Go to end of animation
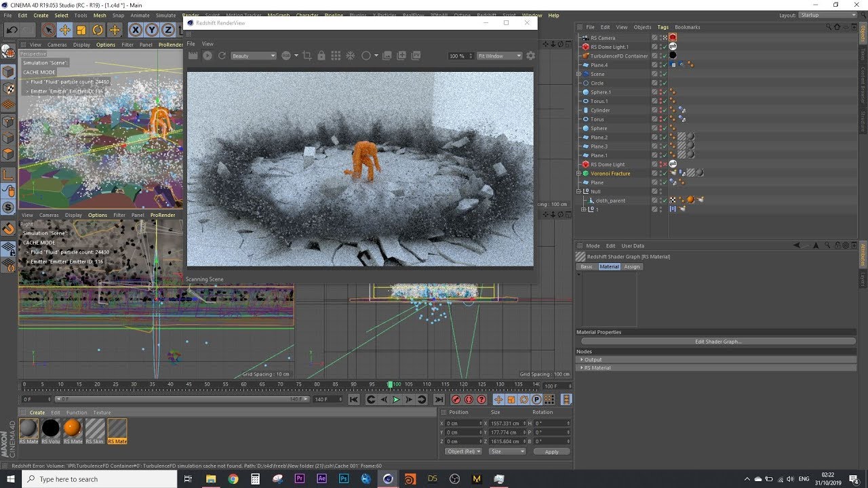The image size is (868, 488). [439, 400]
